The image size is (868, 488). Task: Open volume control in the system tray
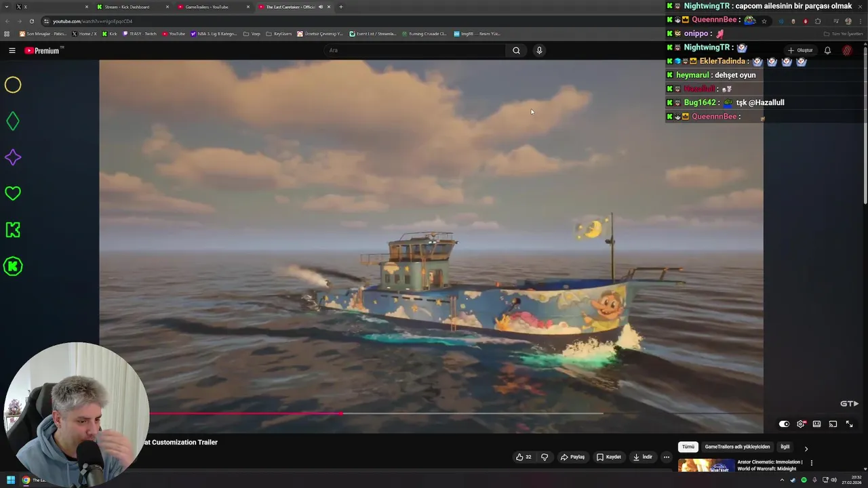833,480
